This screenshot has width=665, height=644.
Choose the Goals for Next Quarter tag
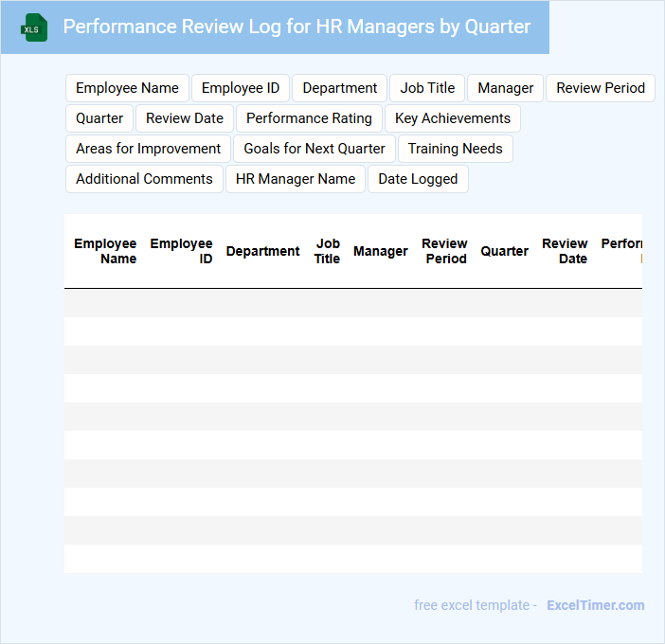click(x=315, y=149)
